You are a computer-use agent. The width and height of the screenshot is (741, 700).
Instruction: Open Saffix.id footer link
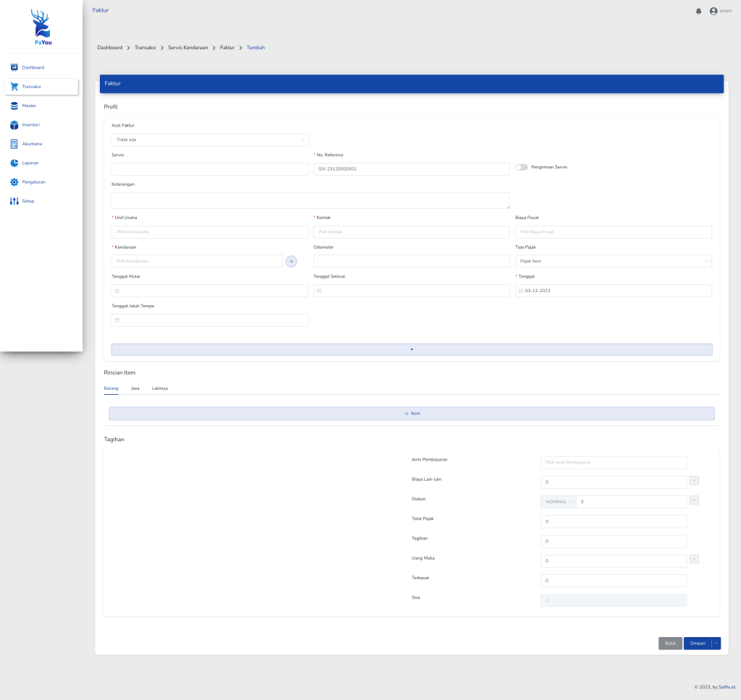tap(727, 687)
